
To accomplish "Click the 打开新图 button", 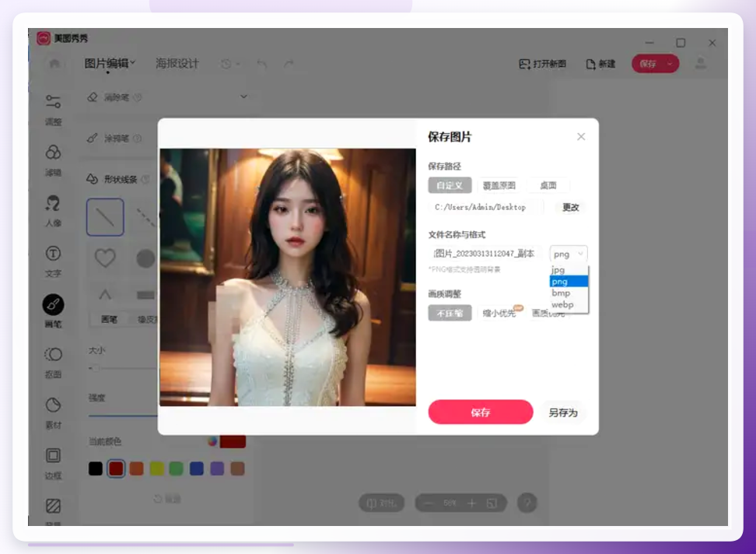I will tap(542, 64).
